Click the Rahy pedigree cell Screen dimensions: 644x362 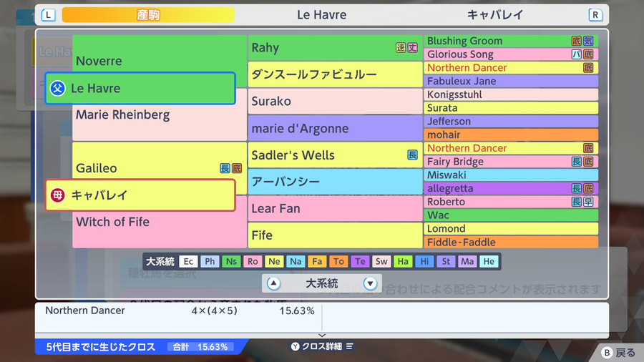(335, 48)
